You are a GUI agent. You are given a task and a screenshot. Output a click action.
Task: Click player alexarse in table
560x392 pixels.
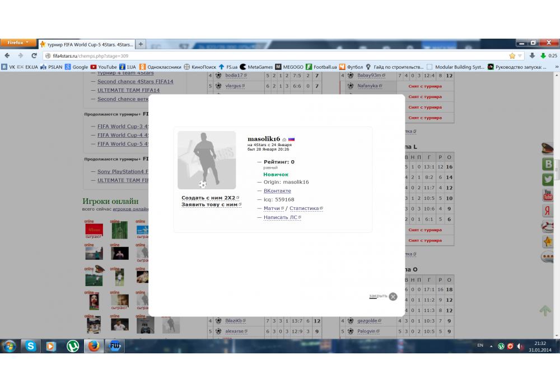[236, 332]
